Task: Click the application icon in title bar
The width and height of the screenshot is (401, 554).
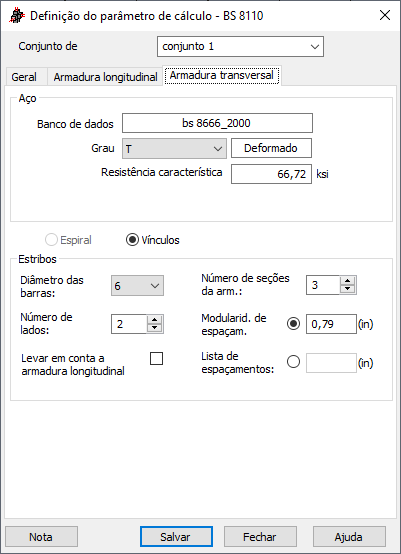Action: click(17, 16)
